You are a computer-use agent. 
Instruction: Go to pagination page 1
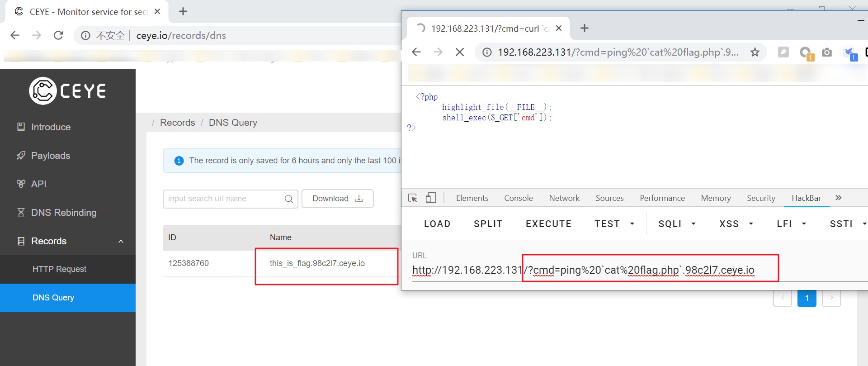pos(807,298)
